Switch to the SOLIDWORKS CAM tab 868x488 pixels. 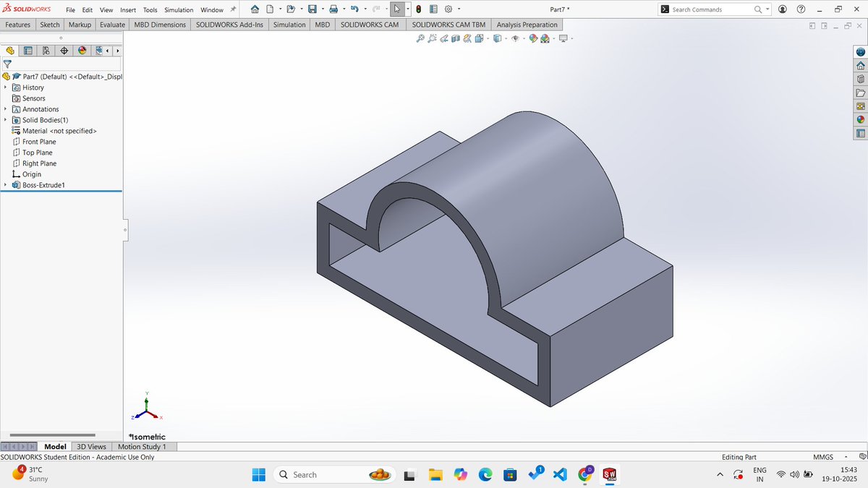click(x=370, y=25)
